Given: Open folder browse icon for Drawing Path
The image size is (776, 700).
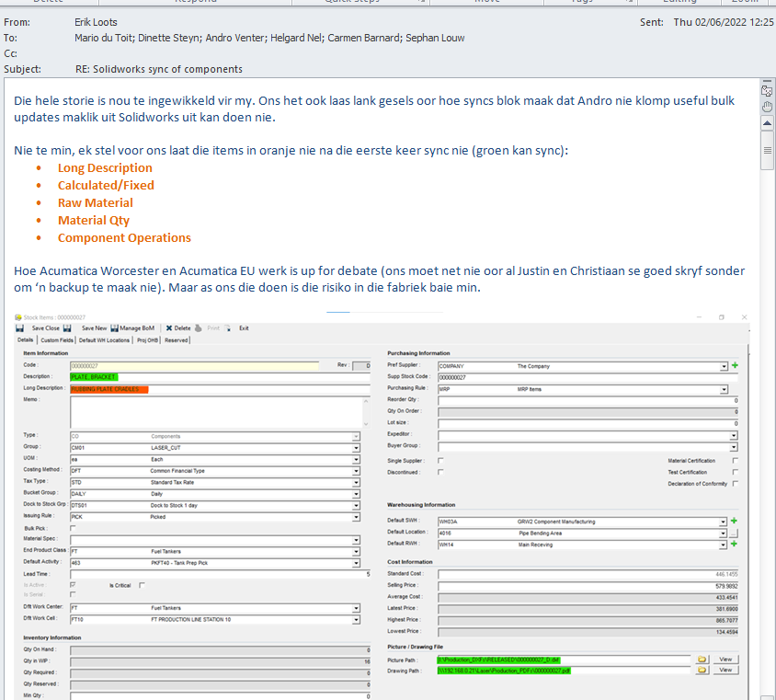Looking at the screenshot, I should point(702,671).
